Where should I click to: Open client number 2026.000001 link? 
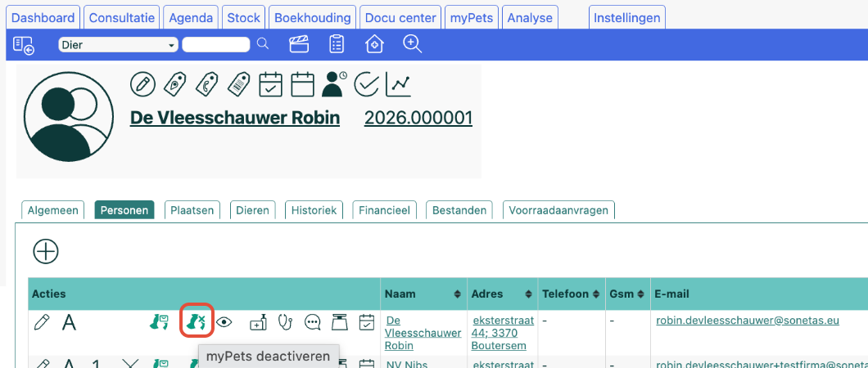(x=418, y=118)
